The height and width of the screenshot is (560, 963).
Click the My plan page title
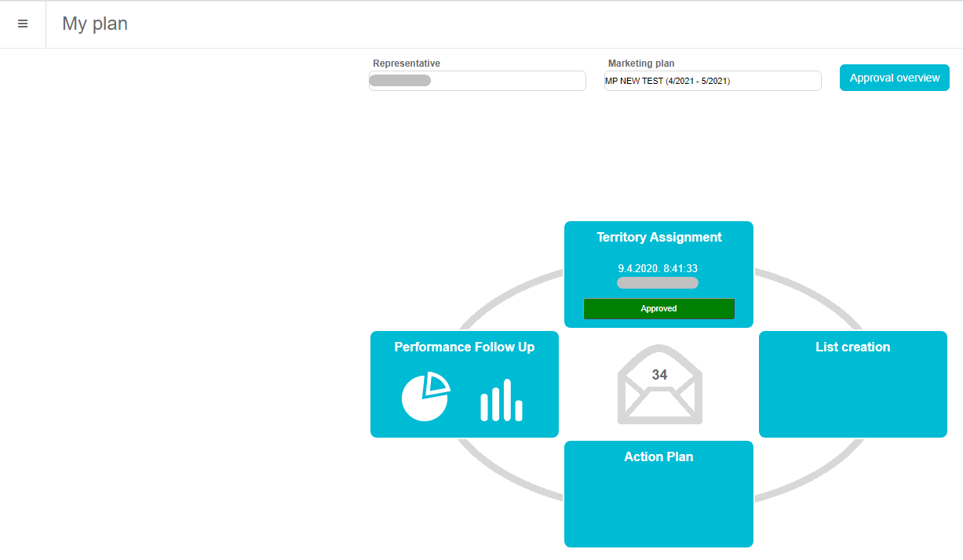pos(95,24)
